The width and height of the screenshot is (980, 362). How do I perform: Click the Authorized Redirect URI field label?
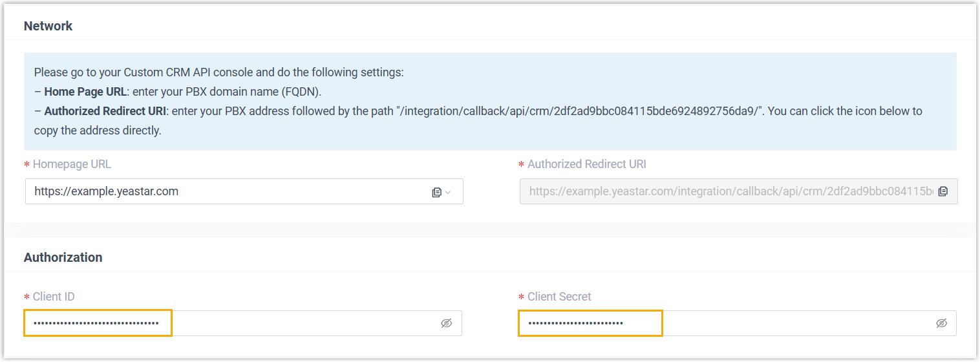tap(586, 164)
